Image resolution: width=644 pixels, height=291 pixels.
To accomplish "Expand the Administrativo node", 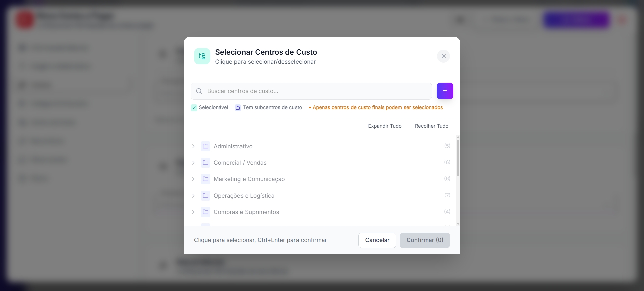I will point(193,146).
